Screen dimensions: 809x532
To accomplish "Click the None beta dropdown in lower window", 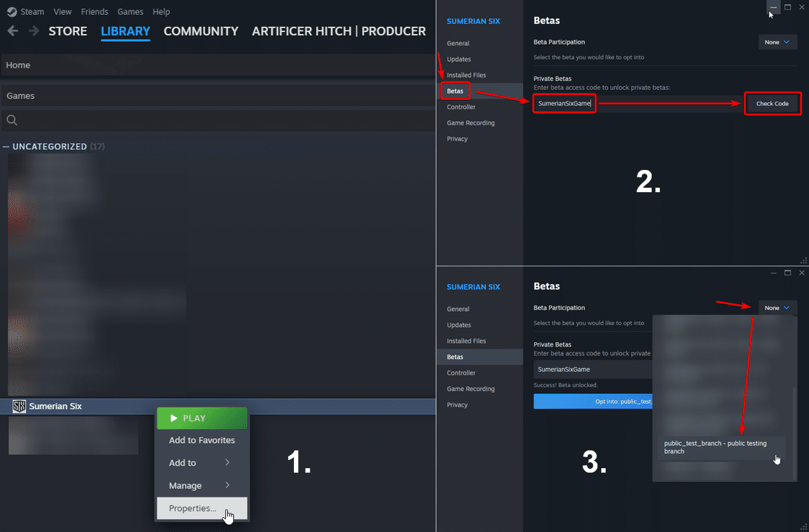I will (778, 308).
